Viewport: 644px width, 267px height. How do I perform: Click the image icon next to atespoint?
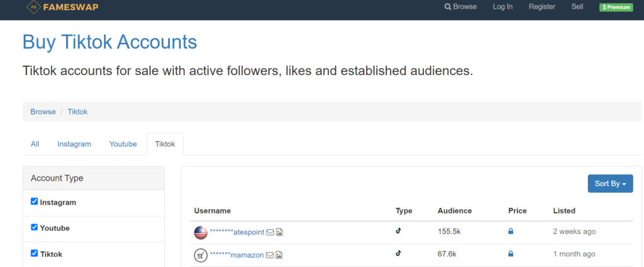coord(279,232)
